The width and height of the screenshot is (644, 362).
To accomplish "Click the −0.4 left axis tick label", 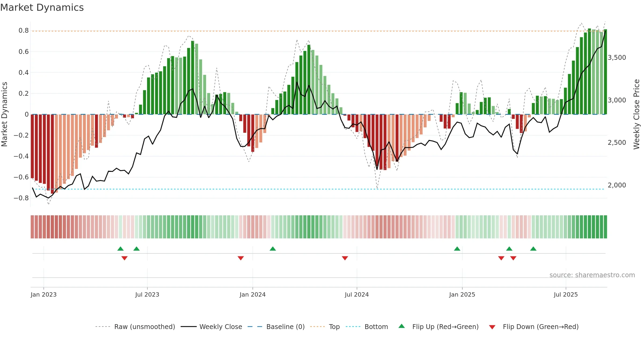I will 21,156.
